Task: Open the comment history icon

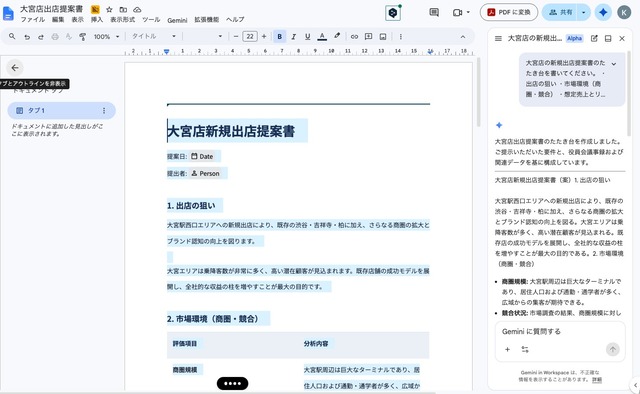Action: (434, 12)
